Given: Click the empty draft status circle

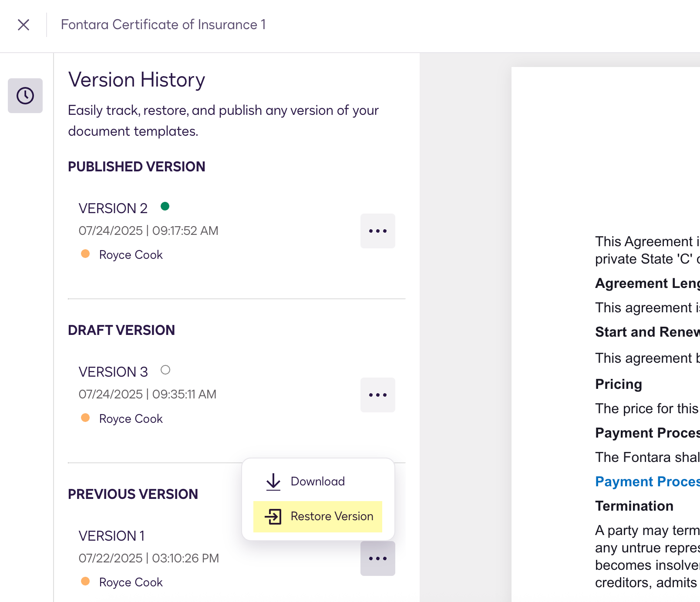Looking at the screenshot, I should (165, 370).
